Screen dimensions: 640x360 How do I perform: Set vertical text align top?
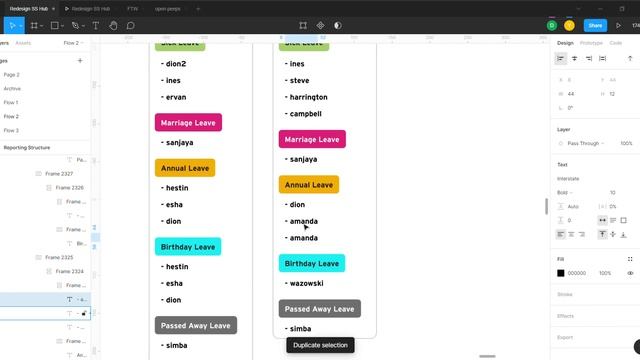click(602, 234)
